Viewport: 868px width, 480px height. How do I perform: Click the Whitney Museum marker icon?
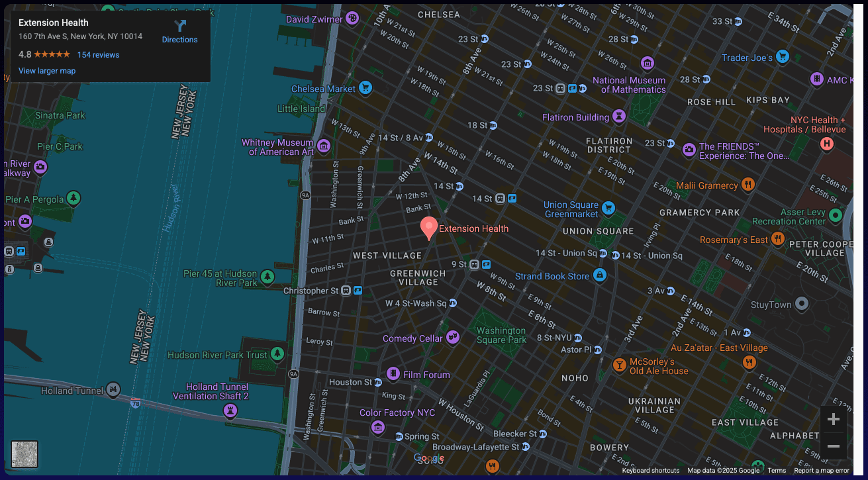tap(324, 146)
